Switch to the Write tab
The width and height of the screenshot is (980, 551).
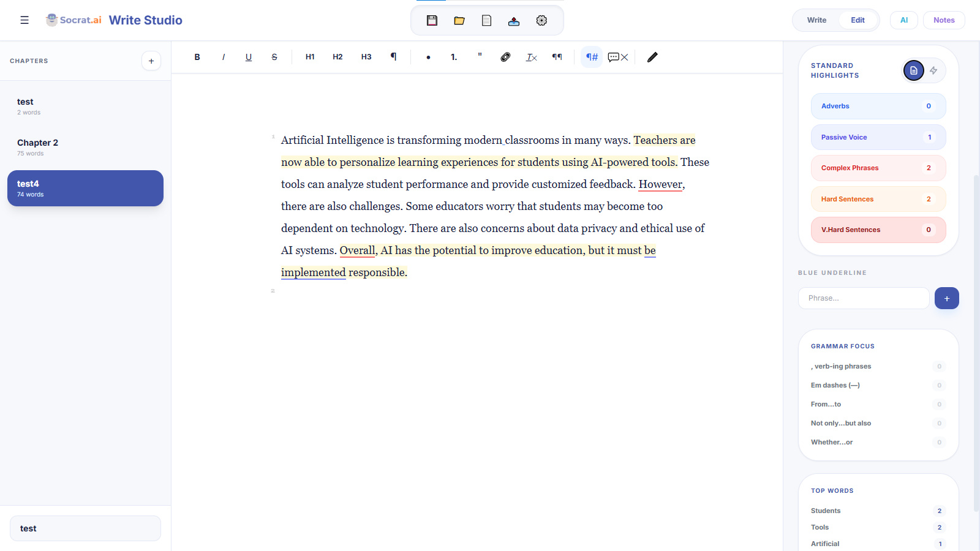816,20
